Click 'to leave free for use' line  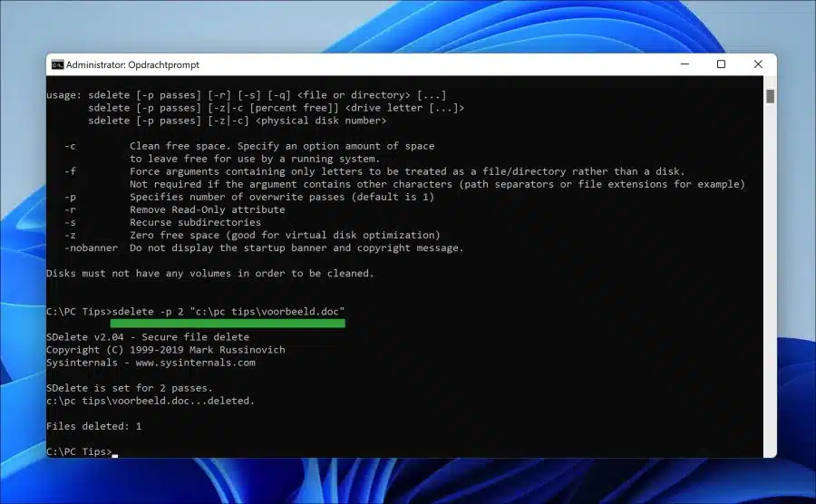[x=255, y=159]
